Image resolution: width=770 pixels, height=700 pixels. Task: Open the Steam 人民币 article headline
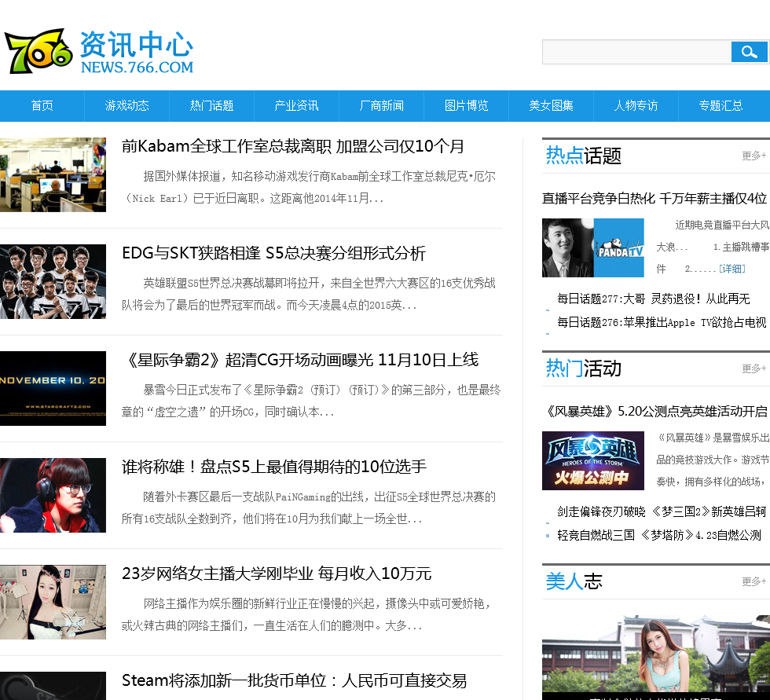[x=294, y=680]
